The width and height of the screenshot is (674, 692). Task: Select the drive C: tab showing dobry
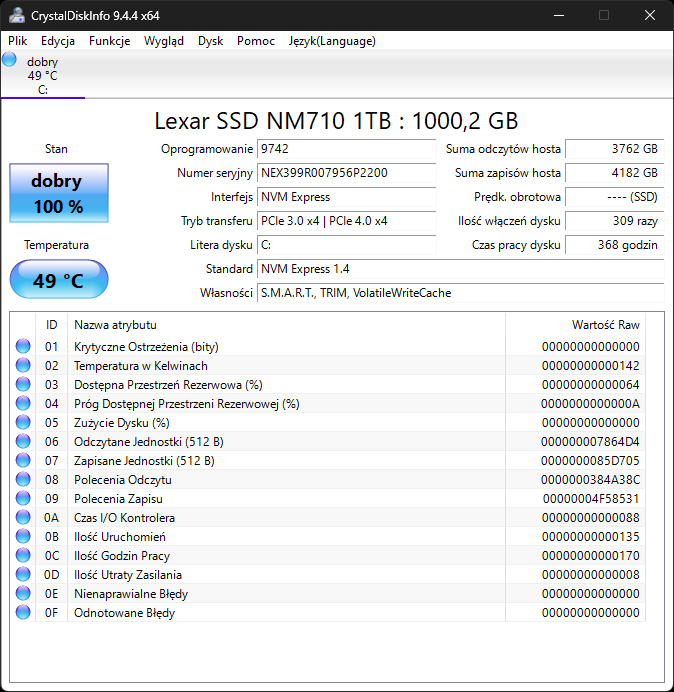tap(42, 75)
